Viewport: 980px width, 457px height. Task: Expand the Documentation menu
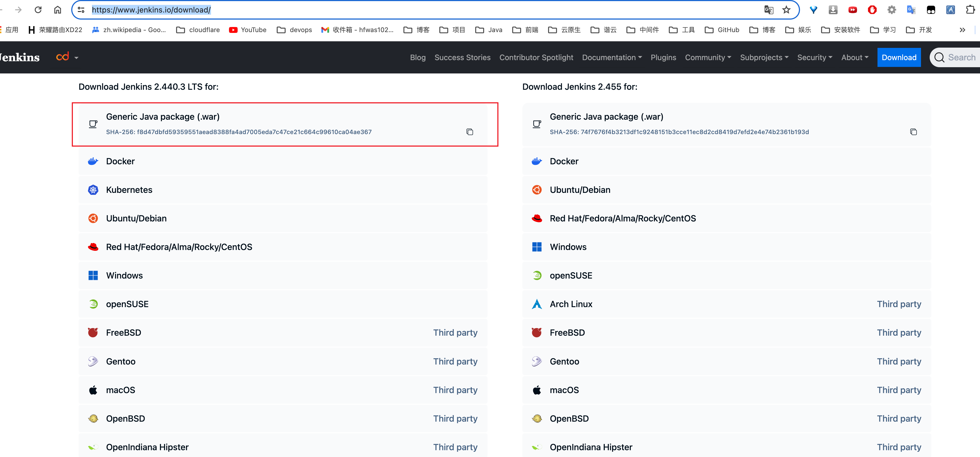tap(612, 57)
